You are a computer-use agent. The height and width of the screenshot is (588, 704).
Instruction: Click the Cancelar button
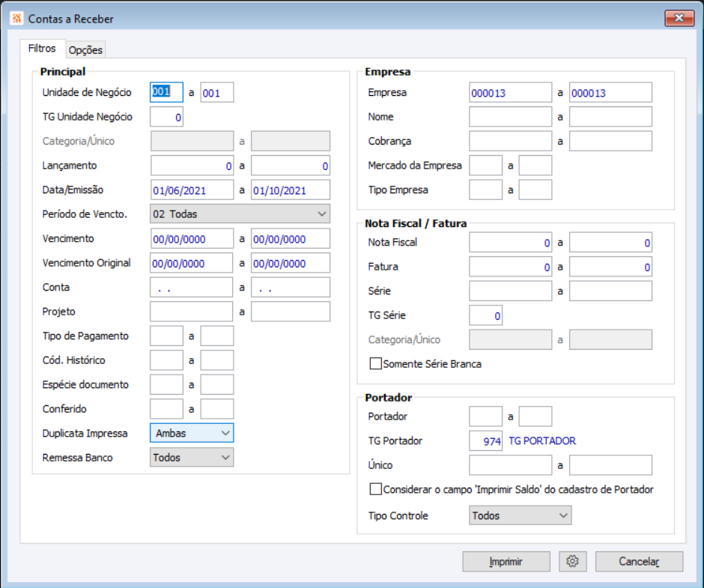[x=639, y=561]
